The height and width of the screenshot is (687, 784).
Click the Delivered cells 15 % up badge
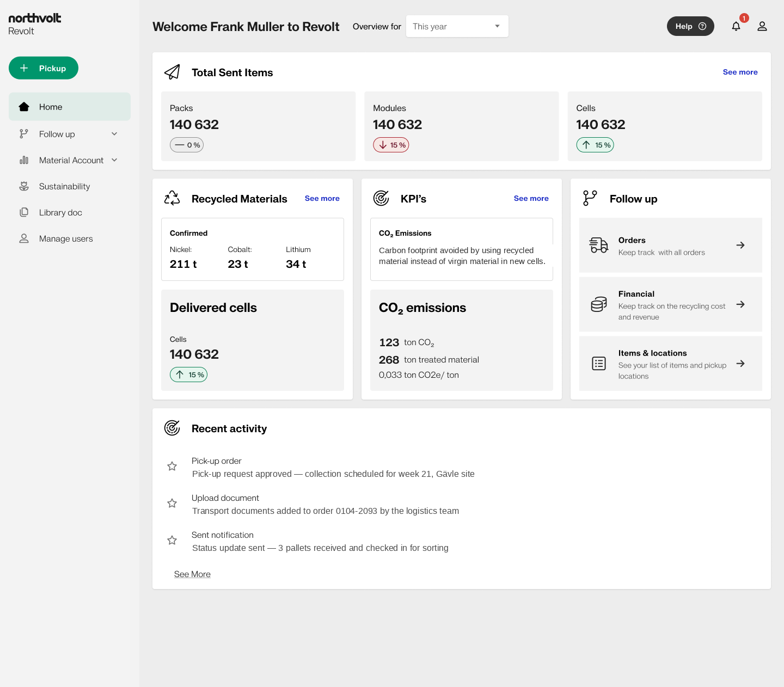tap(188, 375)
